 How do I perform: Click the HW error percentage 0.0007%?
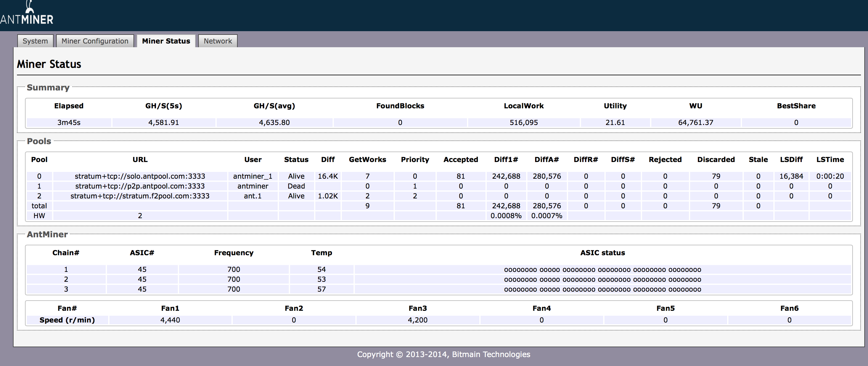click(x=547, y=215)
